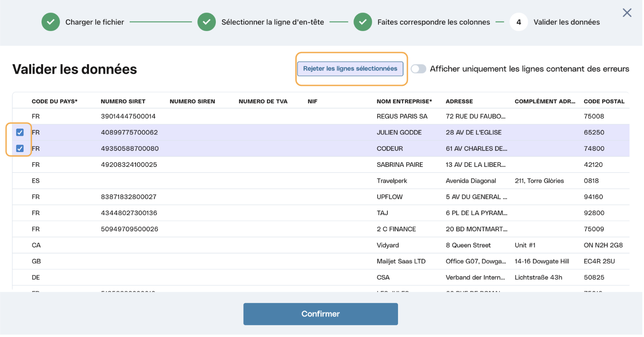Click the Confirmer button

[321, 314]
